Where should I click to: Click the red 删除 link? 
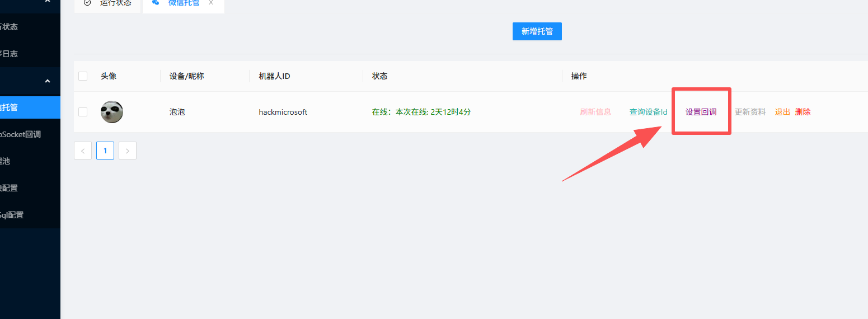(x=803, y=112)
